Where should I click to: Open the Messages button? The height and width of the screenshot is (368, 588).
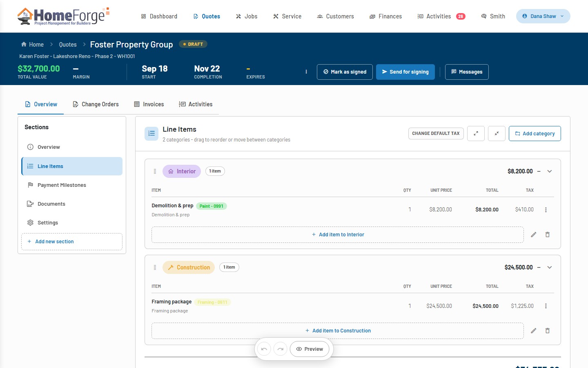[x=467, y=72]
